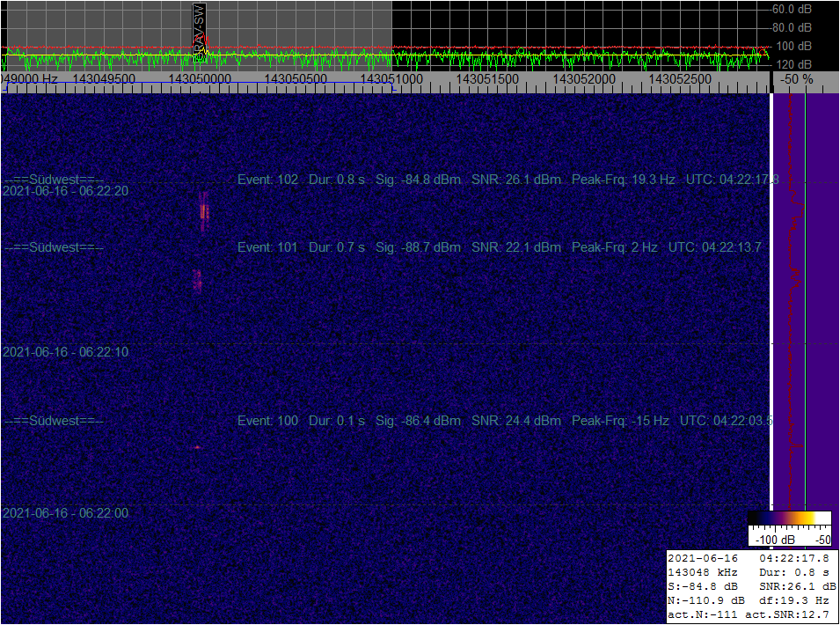Click Sig: -88.7 dBm in Event 101 line
840x625 pixels.
418,247
